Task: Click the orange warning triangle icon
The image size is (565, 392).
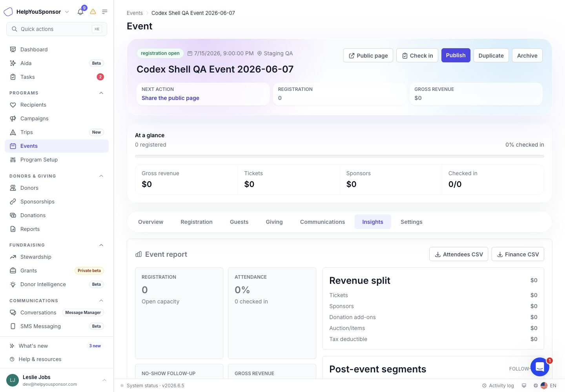Action: [x=93, y=12]
